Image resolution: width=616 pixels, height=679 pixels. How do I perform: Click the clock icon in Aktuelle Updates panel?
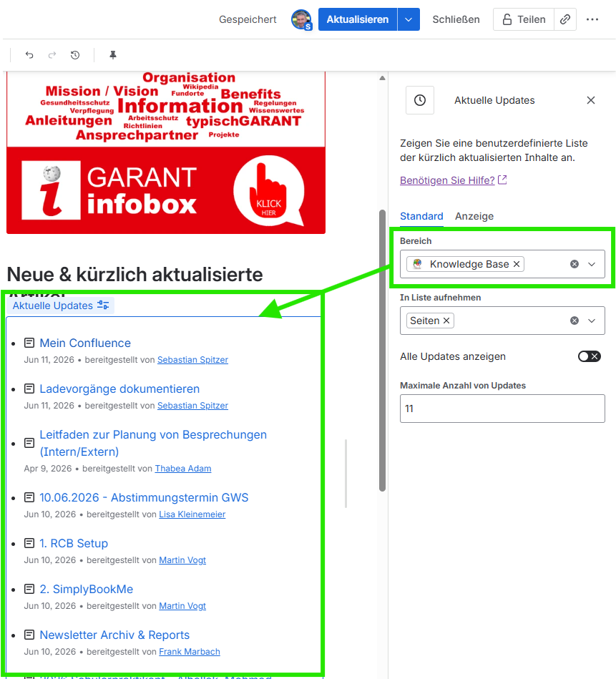[420, 100]
